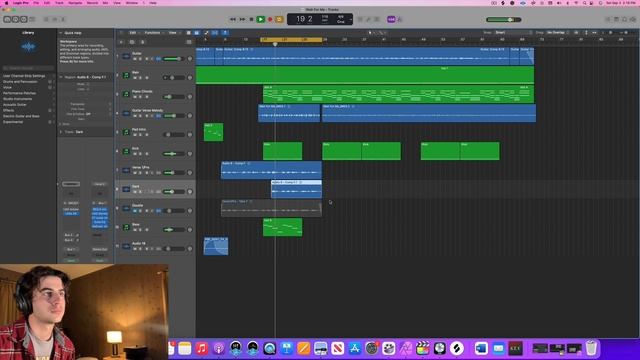Open the App Store in the Dock
The width and height of the screenshot is (640, 360).
(354, 348)
